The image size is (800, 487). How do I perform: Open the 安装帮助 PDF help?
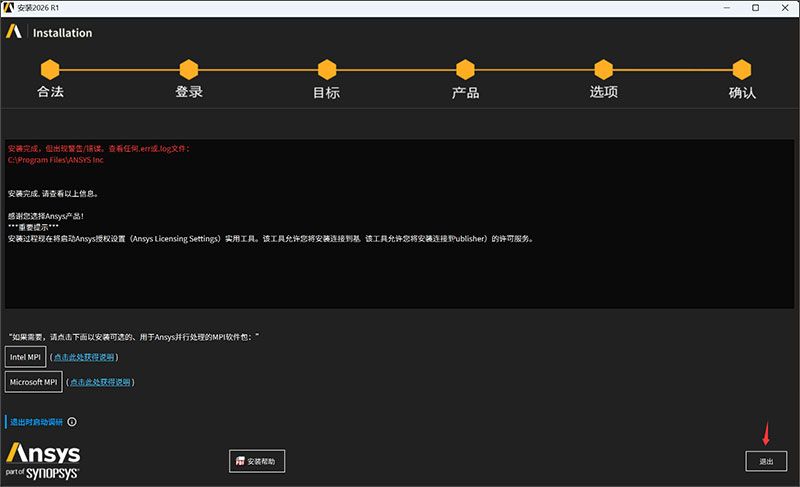(x=257, y=461)
